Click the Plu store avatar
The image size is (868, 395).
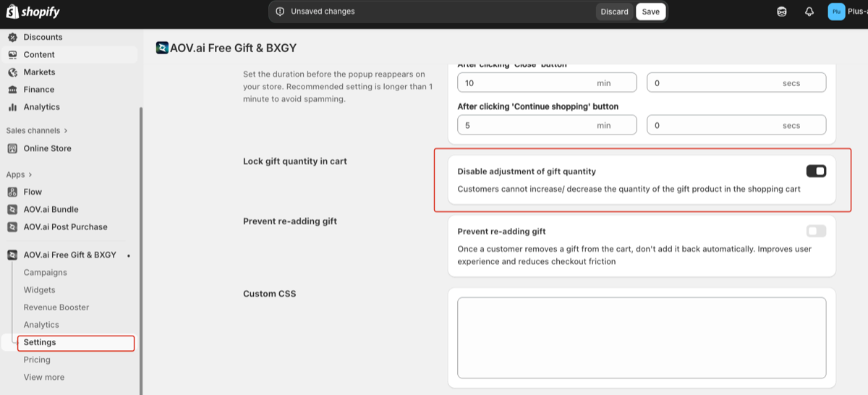[x=836, y=12]
